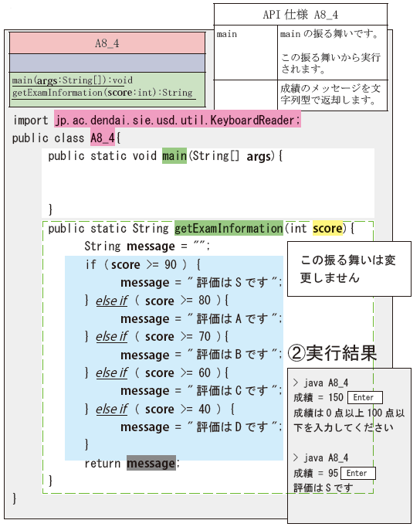This screenshot has height=527, width=420.
Task: Click the green-highlighted 'getExamInformation' method name
Action: click(229, 228)
